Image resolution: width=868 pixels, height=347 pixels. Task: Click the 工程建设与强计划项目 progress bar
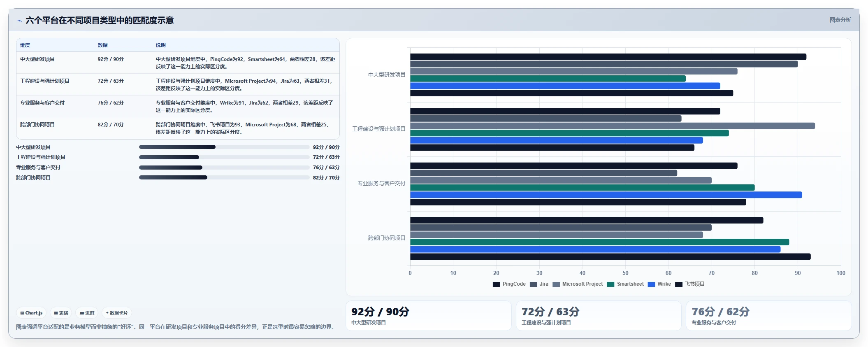tap(224, 157)
